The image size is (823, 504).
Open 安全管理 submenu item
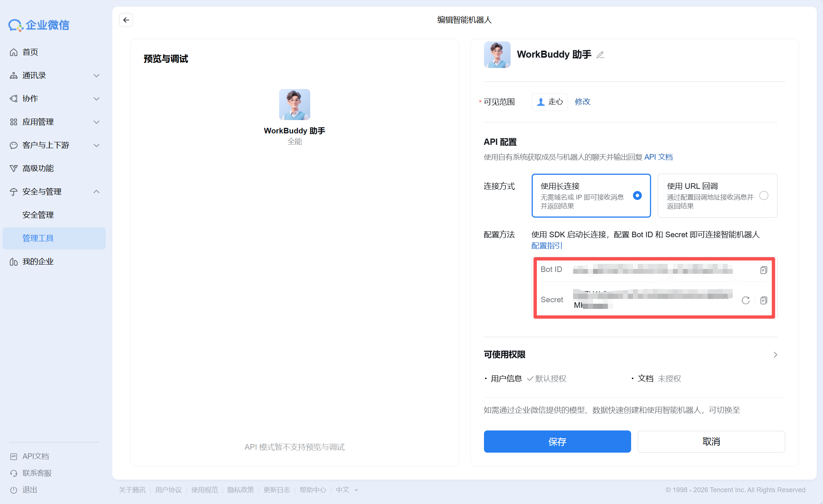click(x=38, y=215)
